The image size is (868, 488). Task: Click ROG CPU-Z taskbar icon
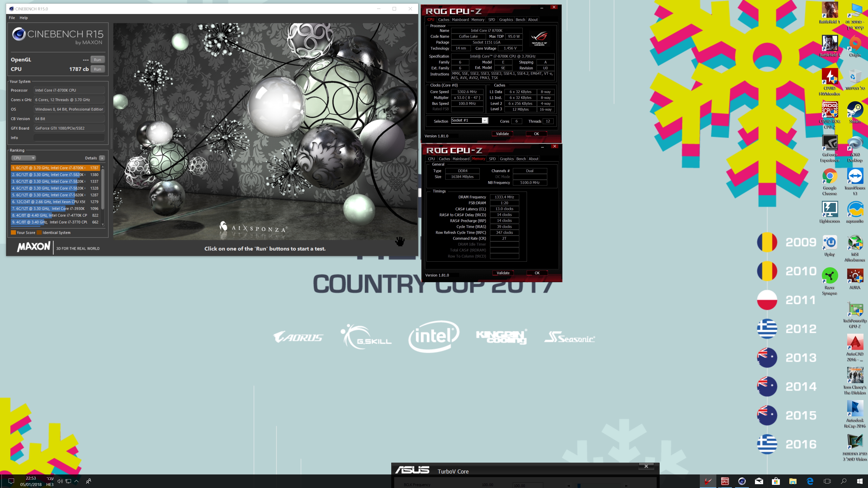point(725,481)
